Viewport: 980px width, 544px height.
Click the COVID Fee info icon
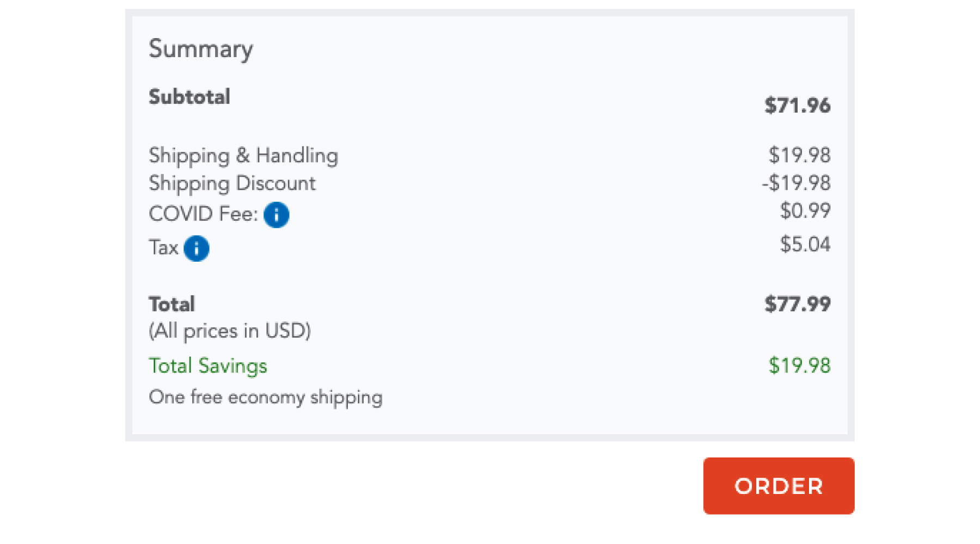tap(277, 215)
